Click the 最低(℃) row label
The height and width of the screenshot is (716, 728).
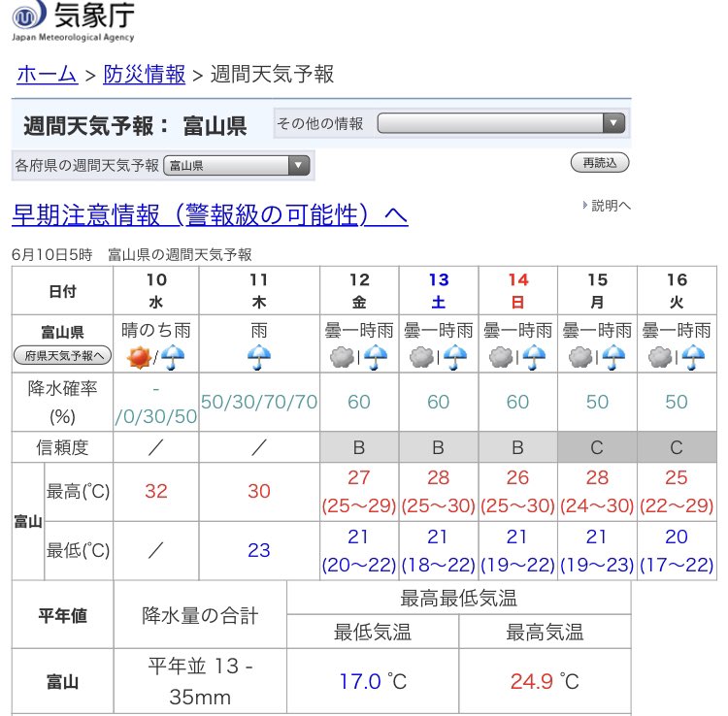pos(78,550)
